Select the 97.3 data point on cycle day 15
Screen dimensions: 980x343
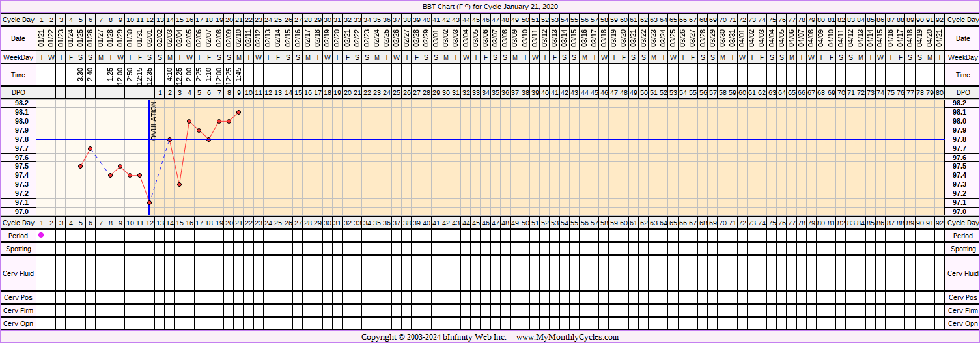click(x=179, y=184)
